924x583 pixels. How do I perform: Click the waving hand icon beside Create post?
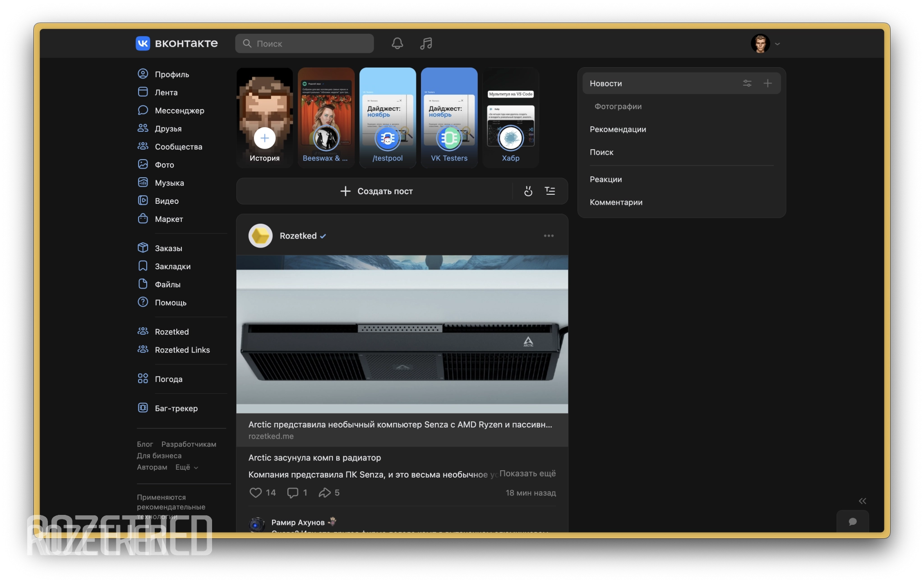528,191
